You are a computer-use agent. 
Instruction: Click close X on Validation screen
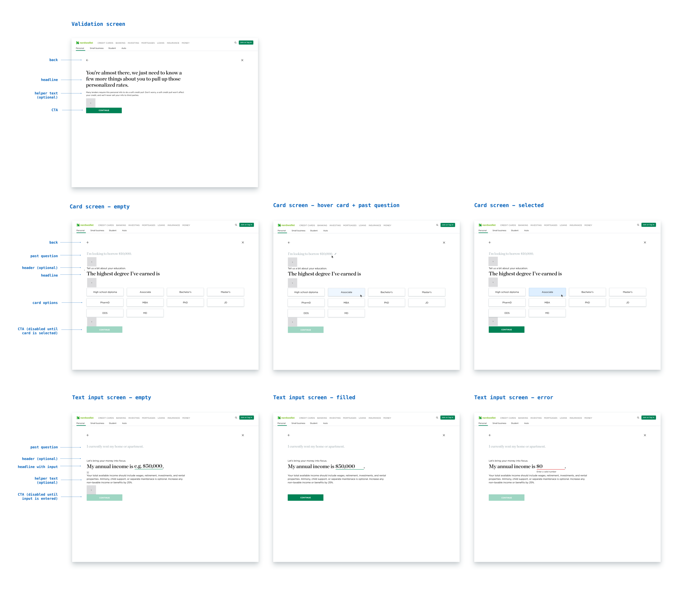pos(242,60)
